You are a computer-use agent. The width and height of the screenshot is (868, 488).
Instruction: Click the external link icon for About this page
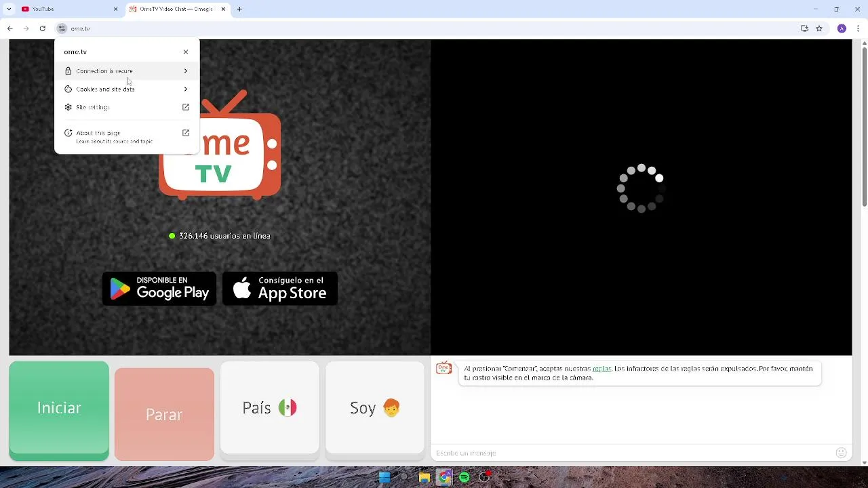tap(186, 133)
